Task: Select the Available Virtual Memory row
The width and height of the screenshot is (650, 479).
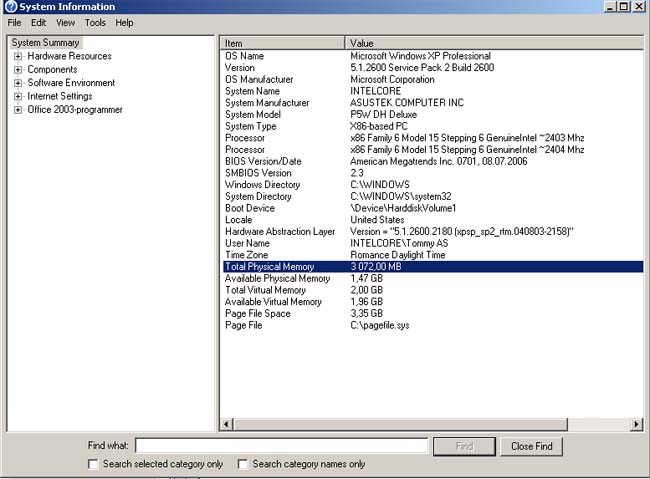Action: 433,302
